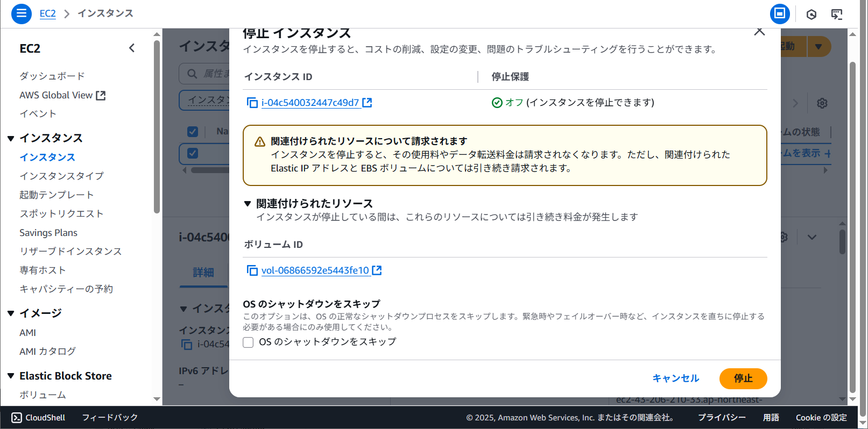Open instance in new tab via external icon
This screenshot has height=429, width=868.
point(367,103)
